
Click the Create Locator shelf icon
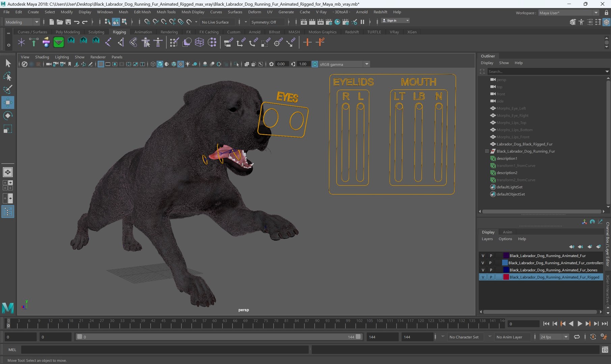[21, 42]
